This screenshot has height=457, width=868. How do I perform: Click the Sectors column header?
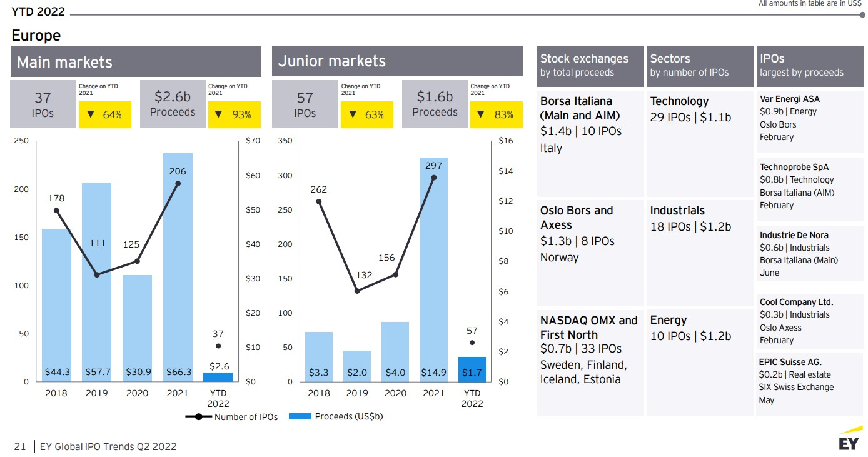[700, 65]
